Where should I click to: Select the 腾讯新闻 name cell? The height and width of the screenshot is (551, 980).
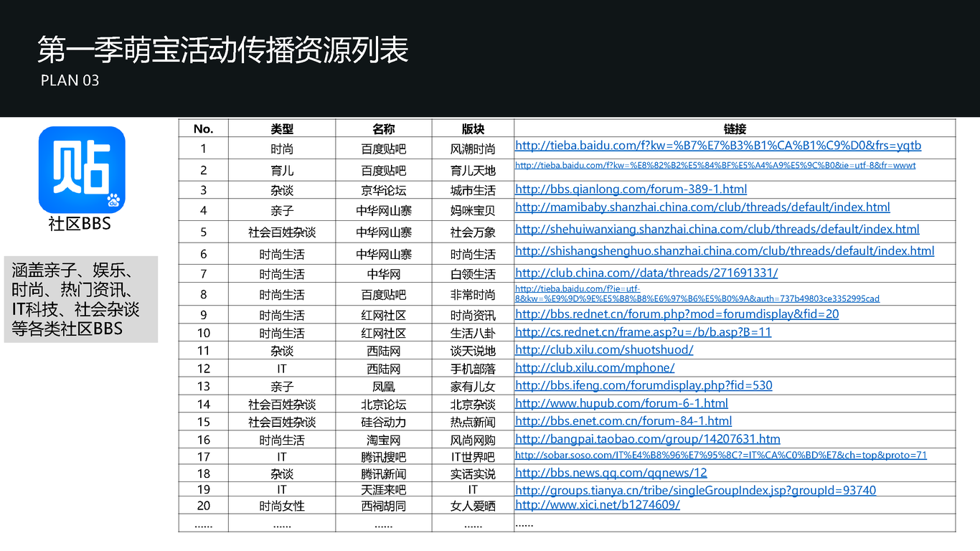point(384,474)
